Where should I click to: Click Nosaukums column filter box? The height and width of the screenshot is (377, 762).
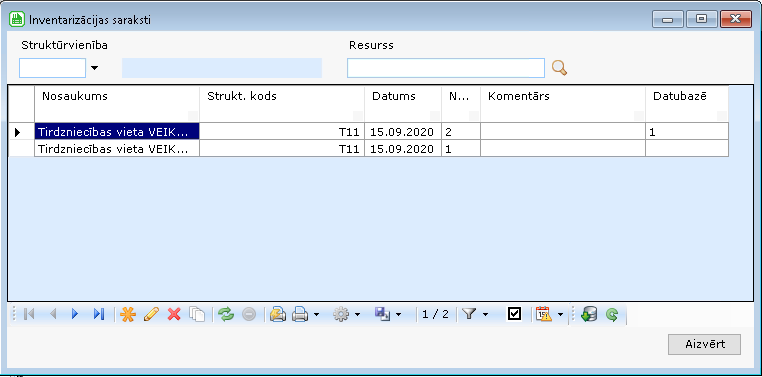(x=192, y=116)
